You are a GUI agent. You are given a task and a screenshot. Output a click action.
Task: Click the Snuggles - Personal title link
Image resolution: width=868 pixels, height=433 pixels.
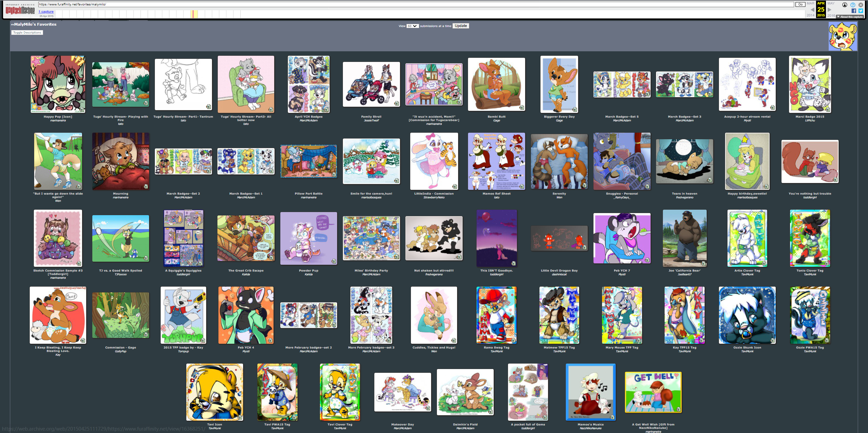pos(622,194)
